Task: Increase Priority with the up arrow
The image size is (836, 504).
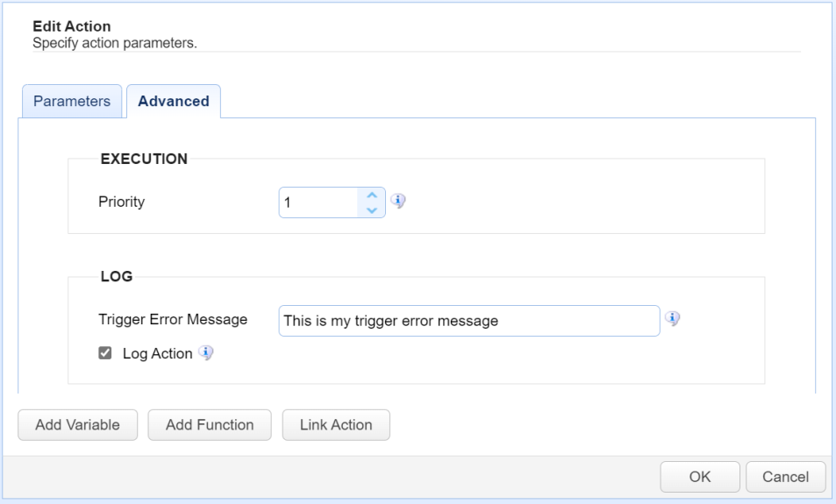Action: pos(372,195)
